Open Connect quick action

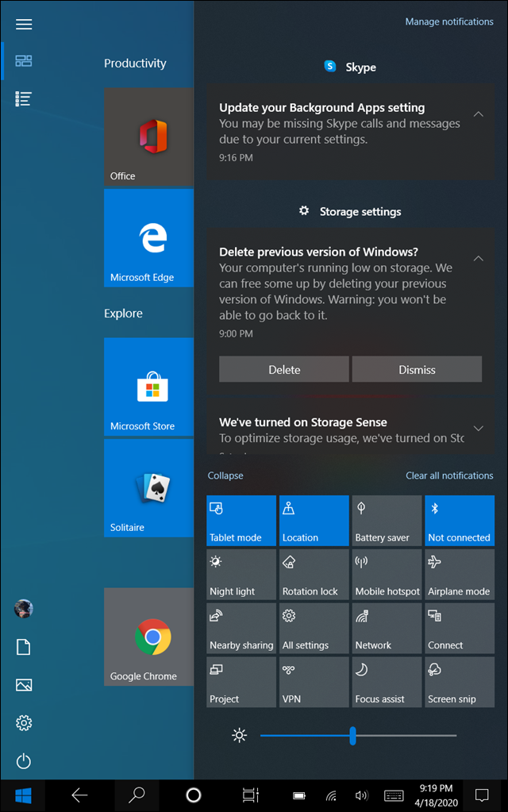point(460,628)
